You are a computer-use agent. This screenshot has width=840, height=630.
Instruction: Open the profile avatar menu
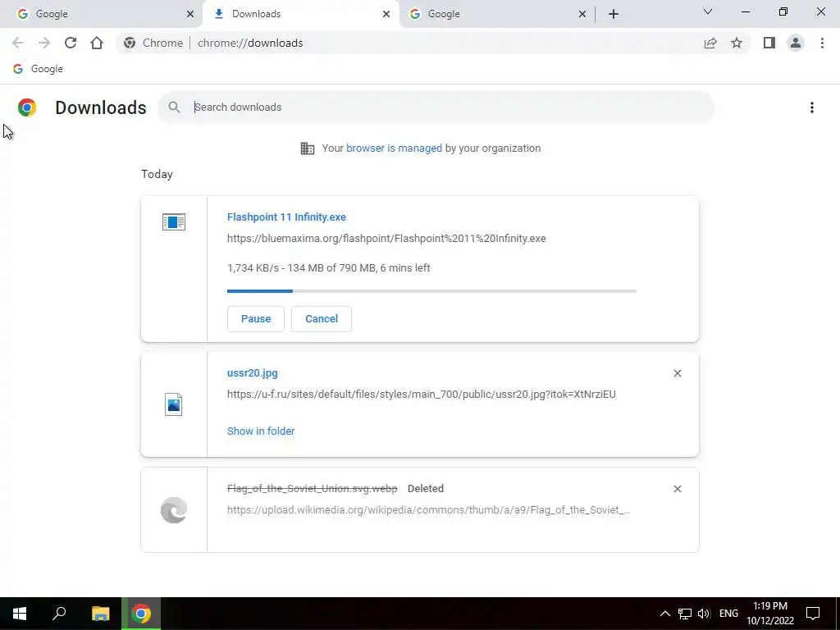(x=796, y=43)
